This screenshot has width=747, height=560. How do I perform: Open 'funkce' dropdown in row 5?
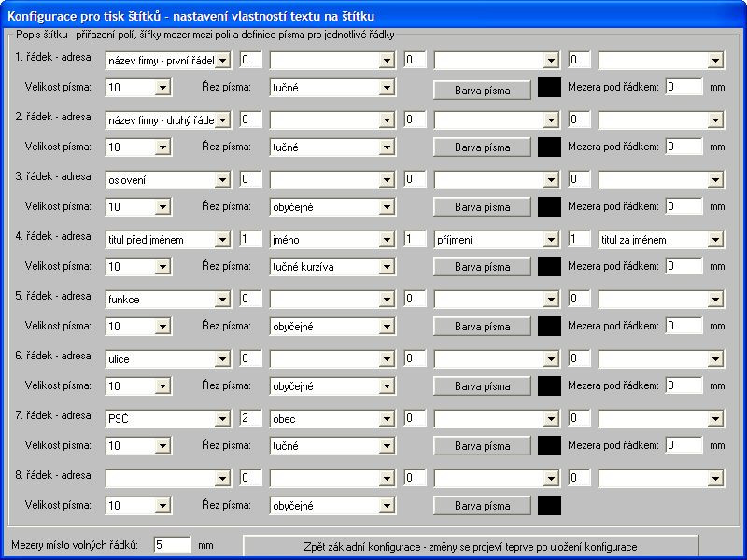tap(168, 300)
